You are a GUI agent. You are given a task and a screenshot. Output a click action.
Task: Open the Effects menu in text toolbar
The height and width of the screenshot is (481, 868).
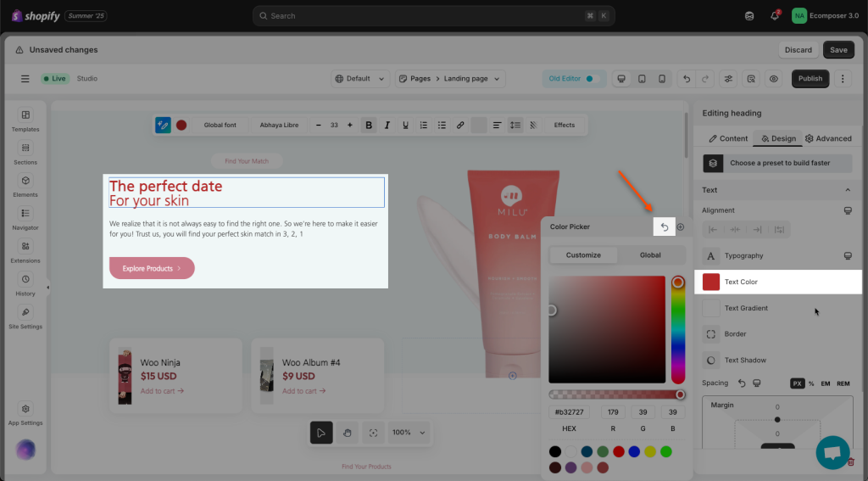point(564,126)
